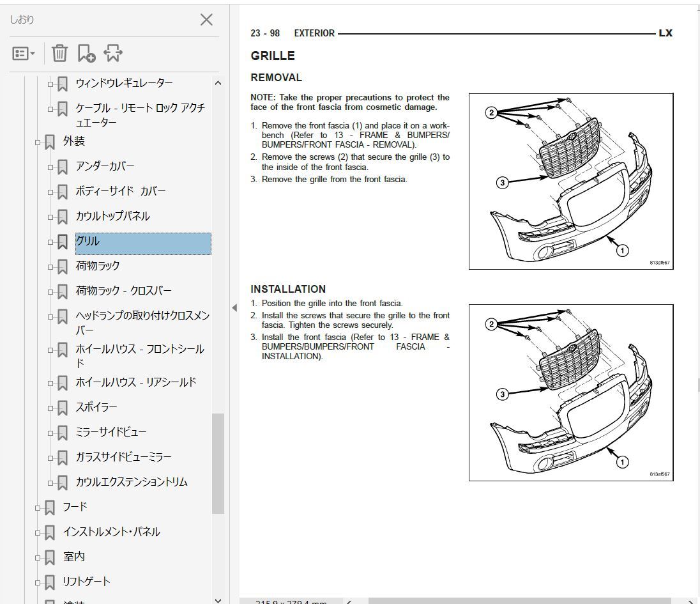700x604 pixels.
Task: Expand the フード bookmark group
Action: coord(38,507)
